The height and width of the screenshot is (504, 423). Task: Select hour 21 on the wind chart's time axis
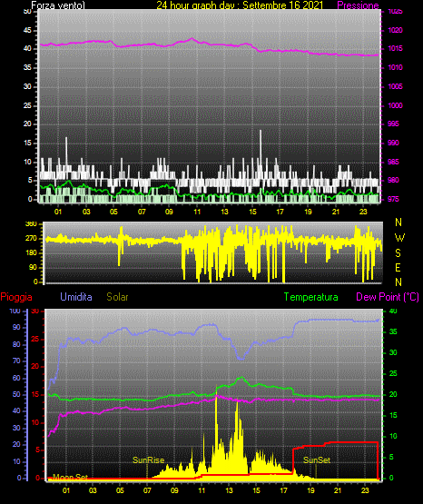point(336,212)
